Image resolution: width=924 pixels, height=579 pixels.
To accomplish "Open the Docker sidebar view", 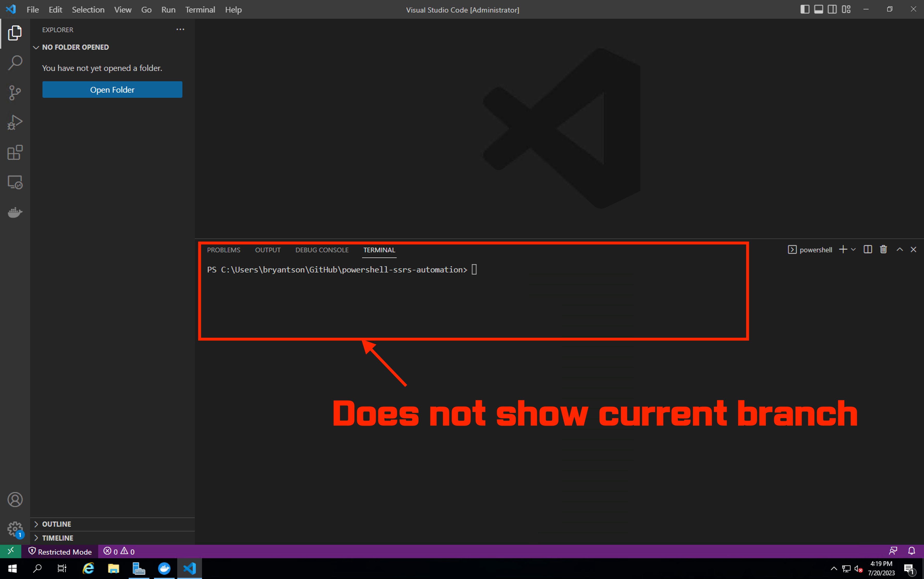I will (x=15, y=212).
